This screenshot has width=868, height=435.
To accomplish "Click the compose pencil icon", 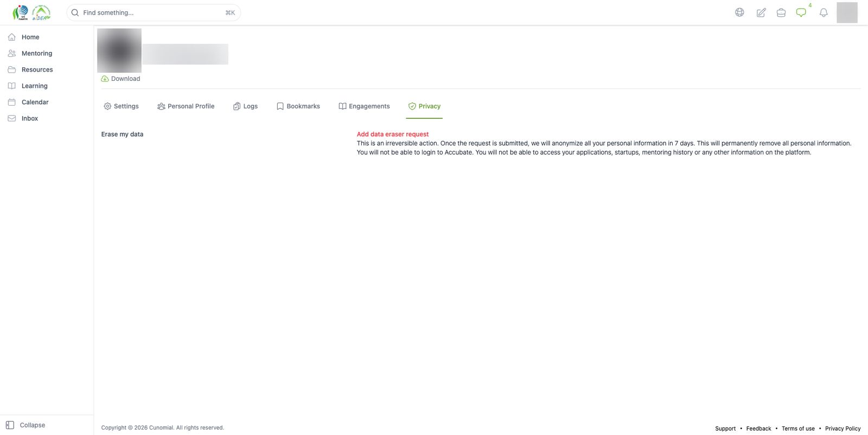I will coord(761,12).
